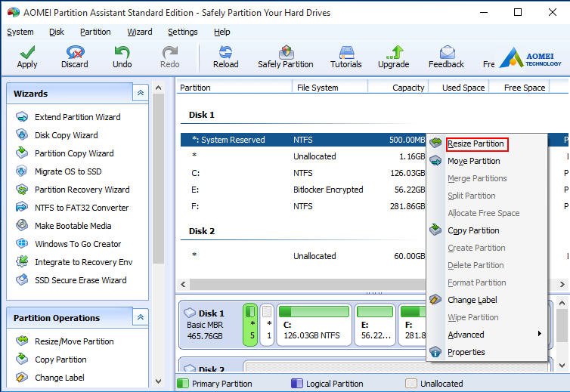Image resolution: width=570 pixels, height=392 pixels.
Task: Open the Partition Recovery Wizard
Action: (82, 190)
